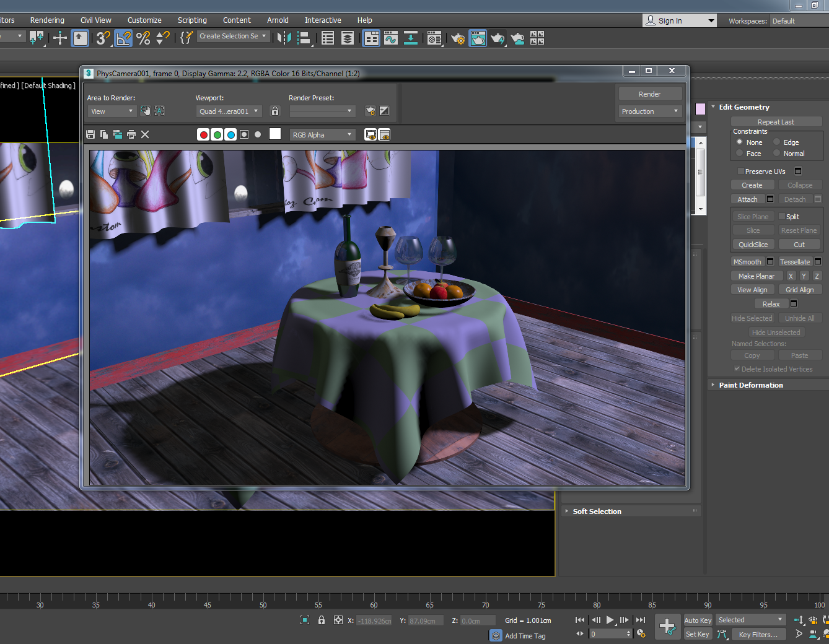Open the Layer Explorer icon
The height and width of the screenshot is (644, 829).
tap(348, 38)
